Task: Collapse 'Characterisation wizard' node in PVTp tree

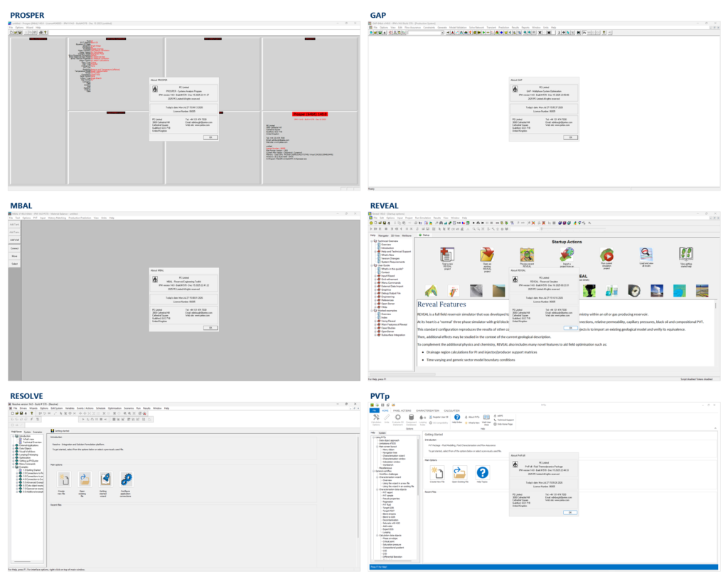Action: pos(377,477)
